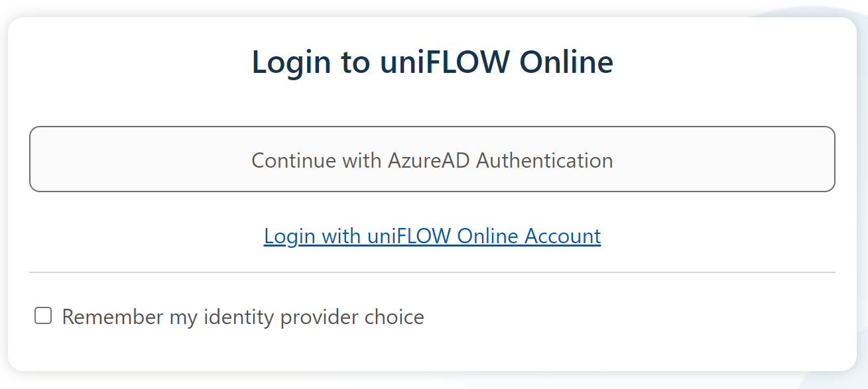Viewport: 868px width, 389px height.
Task: Toggle the checkbox beside 'Remember my identity'
Action: click(43, 316)
